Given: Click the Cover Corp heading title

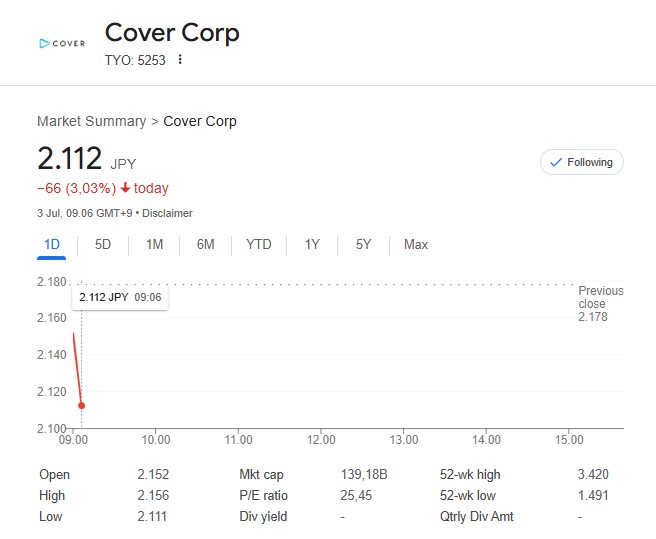Looking at the screenshot, I should tap(172, 33).
